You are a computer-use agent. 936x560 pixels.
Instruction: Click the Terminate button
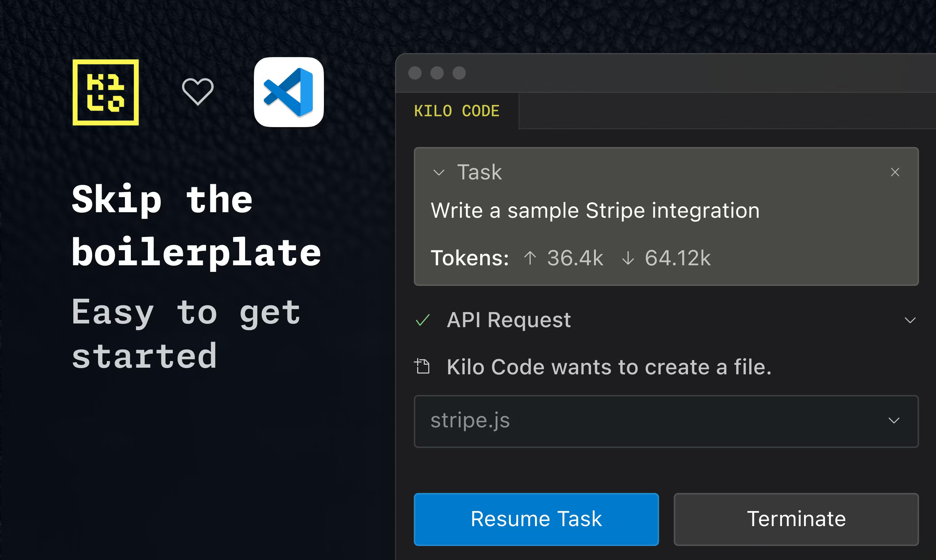tap(796, 519)
